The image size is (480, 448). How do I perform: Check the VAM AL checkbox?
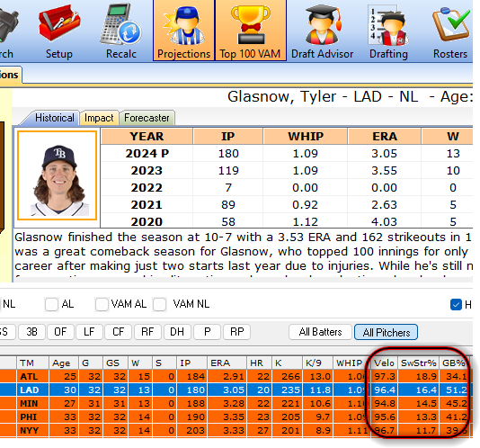[x=102, y=304]
